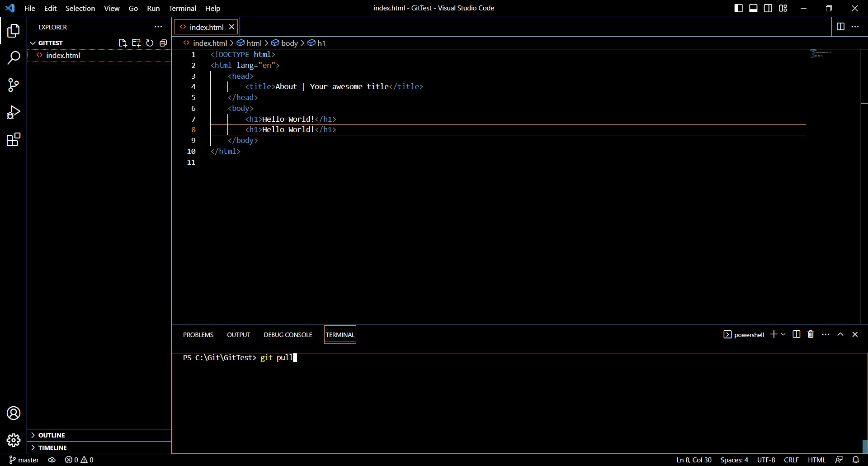The image size is (868, 466).
Task: Switch to the OUTPUT panel tab
Action: tap(239, 335)
